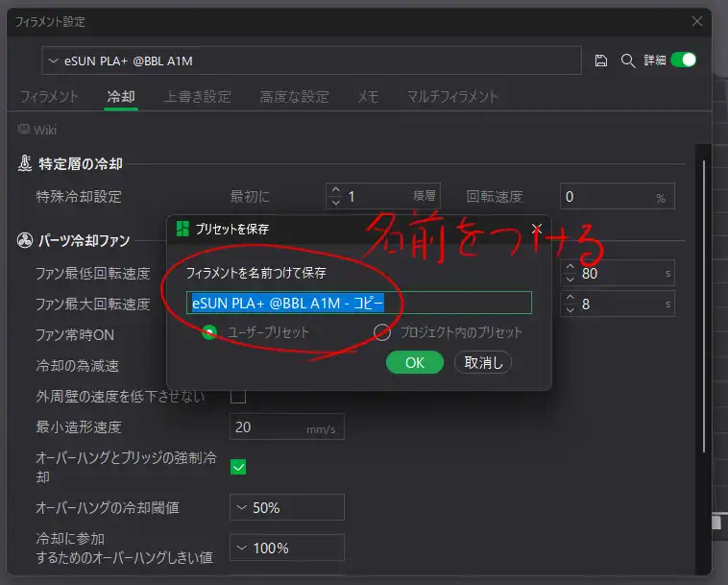Select the プロジェクト内のプリセット radio option
This screenshot has width=728, height=585.
tap(382, 332)
